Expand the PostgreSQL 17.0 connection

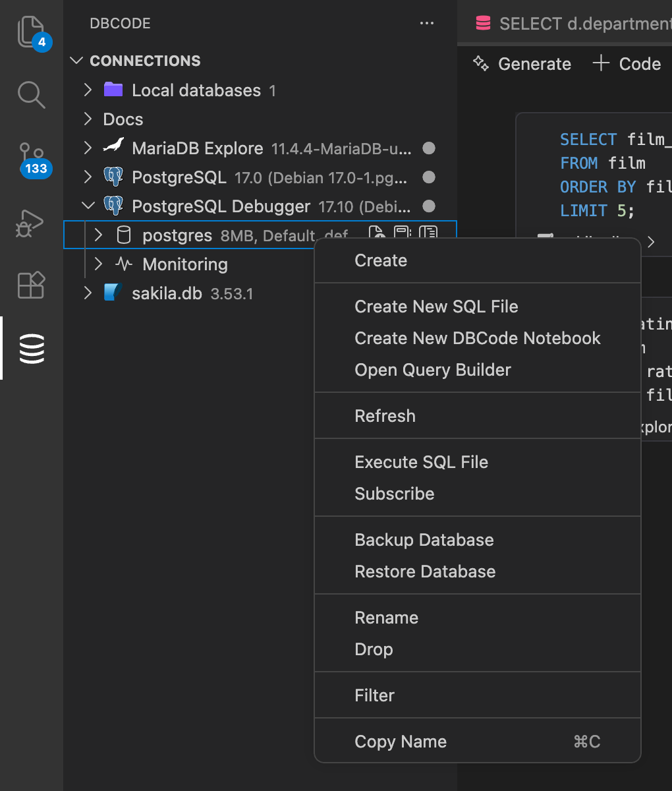click(x=88, y=177)
